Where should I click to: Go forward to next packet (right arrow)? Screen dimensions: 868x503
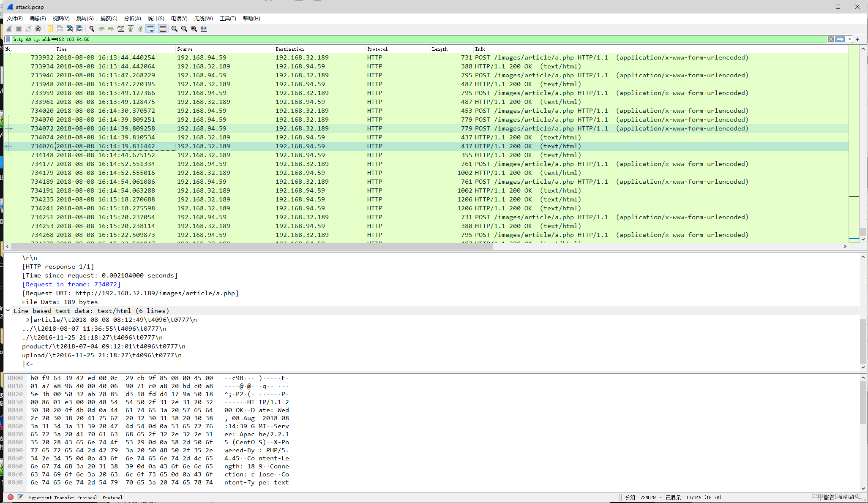coord(111,29)
